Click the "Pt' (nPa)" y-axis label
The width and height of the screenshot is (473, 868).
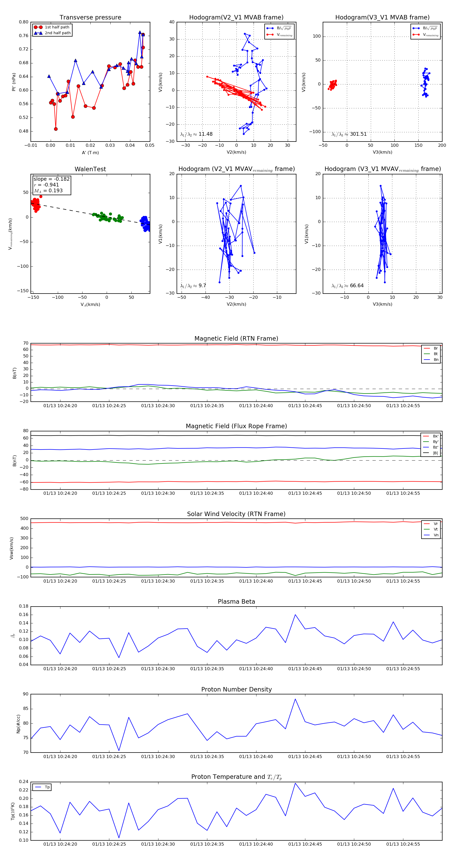click(x=14, y=82)
